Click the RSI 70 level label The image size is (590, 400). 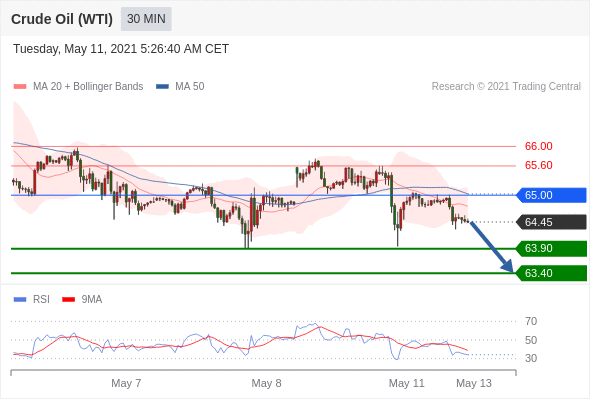[531, 321]
